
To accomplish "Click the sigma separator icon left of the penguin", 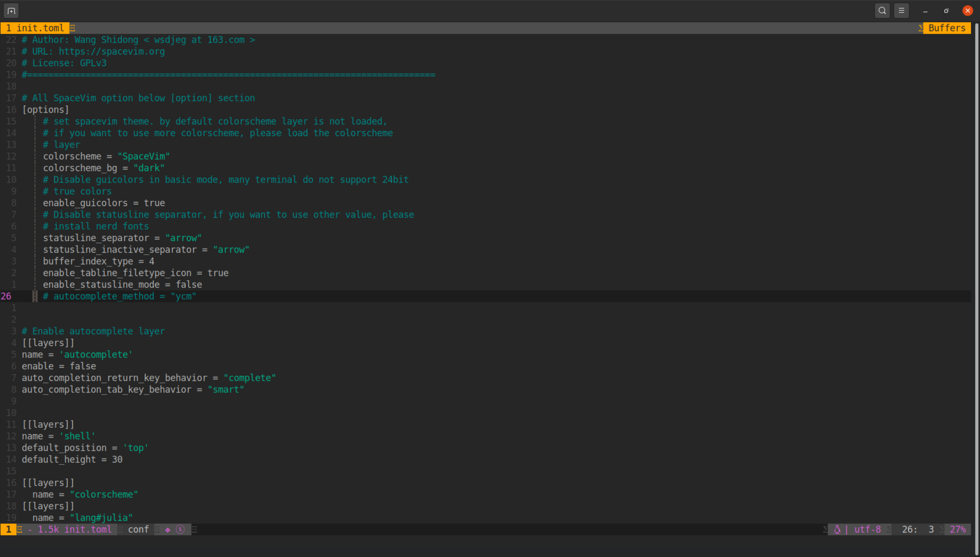I will [825, 530].
